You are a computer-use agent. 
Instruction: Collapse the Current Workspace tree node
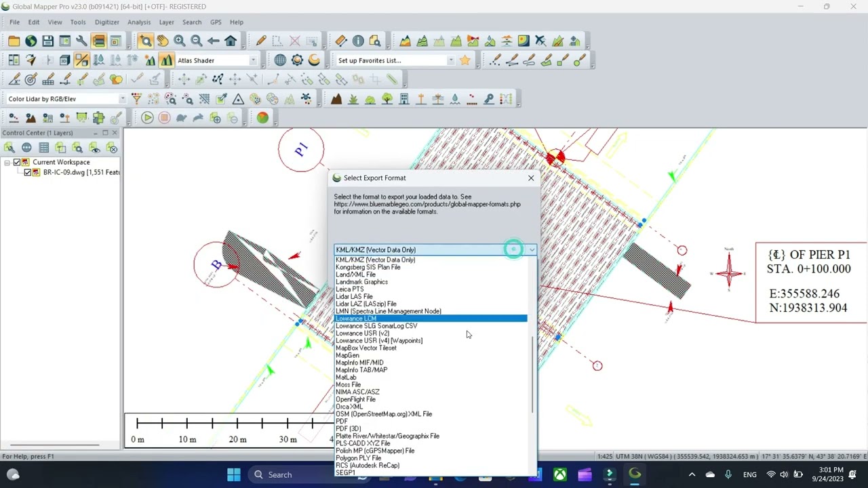(x=7, y=163)
